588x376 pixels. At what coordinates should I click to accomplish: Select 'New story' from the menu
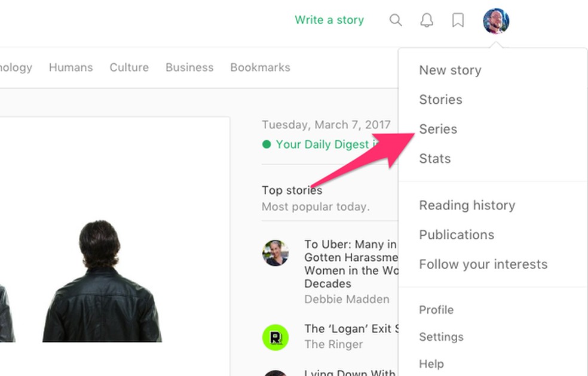tap(450, 70)
